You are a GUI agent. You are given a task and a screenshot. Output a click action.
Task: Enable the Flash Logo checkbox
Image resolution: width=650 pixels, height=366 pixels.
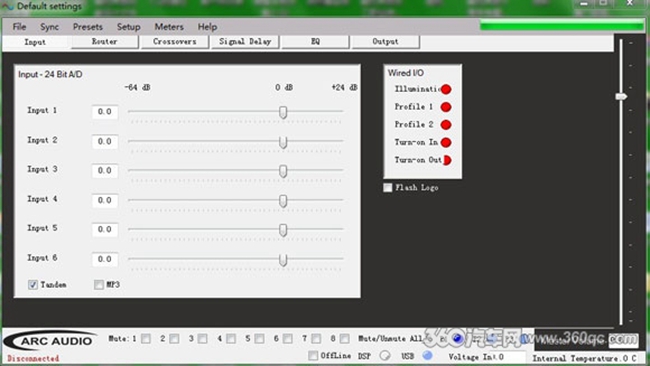click(x=388, y=188)
